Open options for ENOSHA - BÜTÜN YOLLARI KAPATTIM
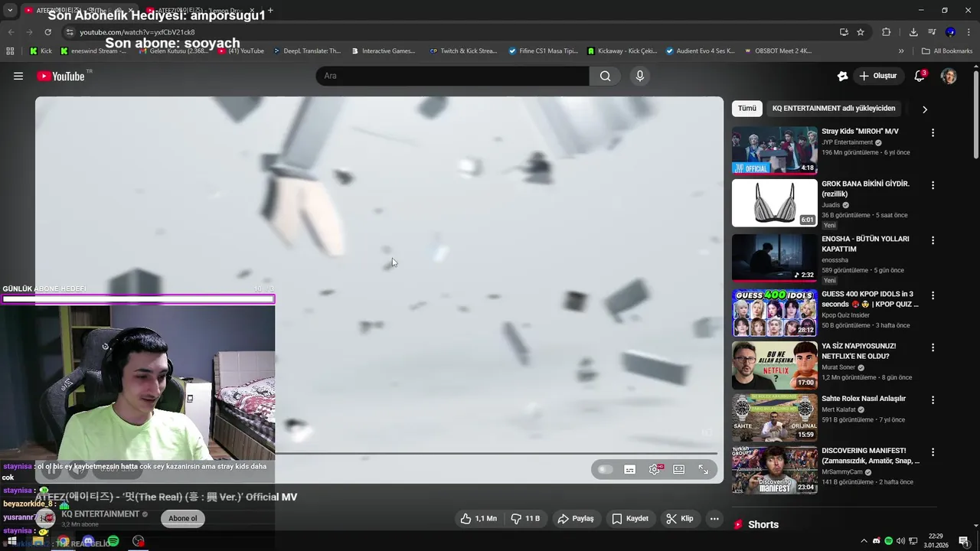 pyautogui.click(x=933, y=240)
